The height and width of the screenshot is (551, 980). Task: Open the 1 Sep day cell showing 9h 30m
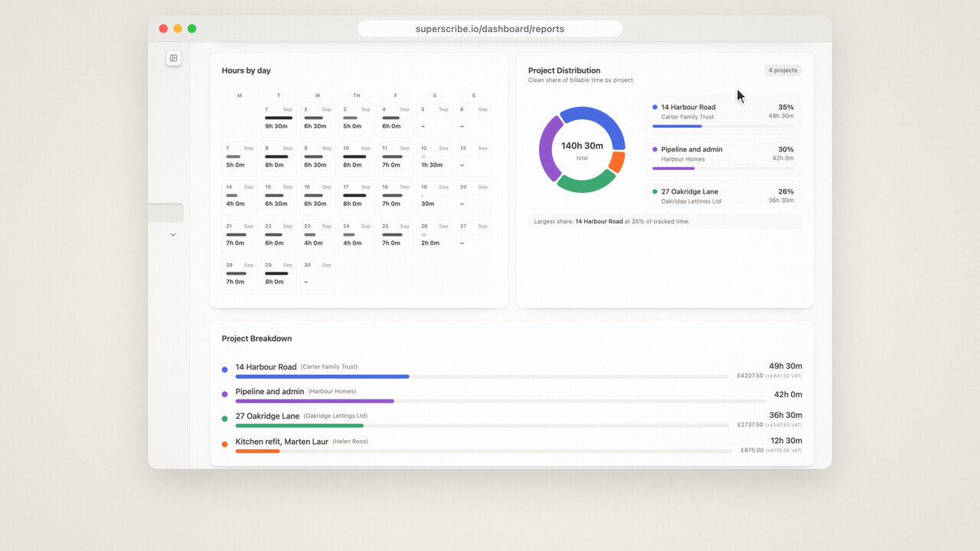click(x=278, y=120)
